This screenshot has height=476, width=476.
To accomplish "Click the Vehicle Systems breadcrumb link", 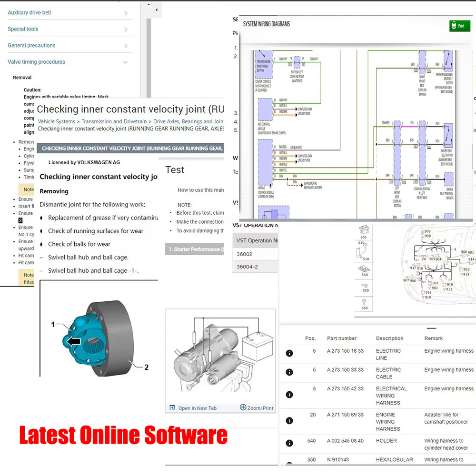I will (x=56, y=121).
